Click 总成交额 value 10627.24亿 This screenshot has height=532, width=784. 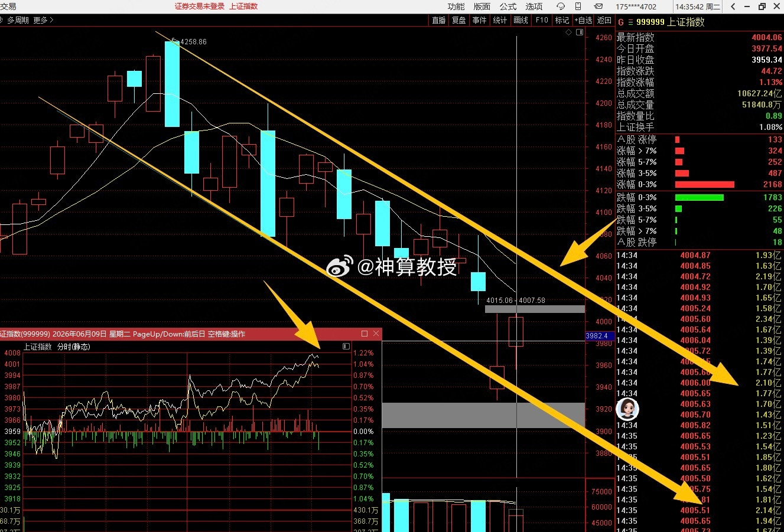(759, 93)
